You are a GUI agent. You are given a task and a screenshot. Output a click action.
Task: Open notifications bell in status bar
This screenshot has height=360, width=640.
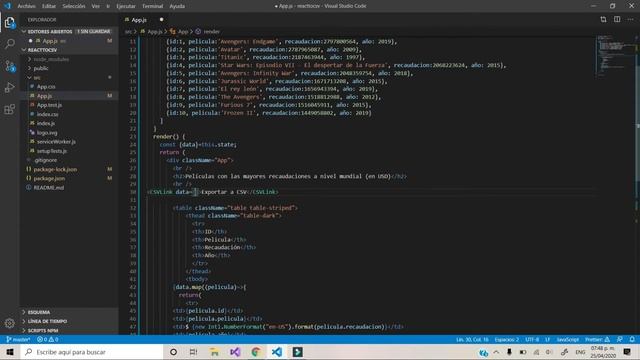(632, 340)
